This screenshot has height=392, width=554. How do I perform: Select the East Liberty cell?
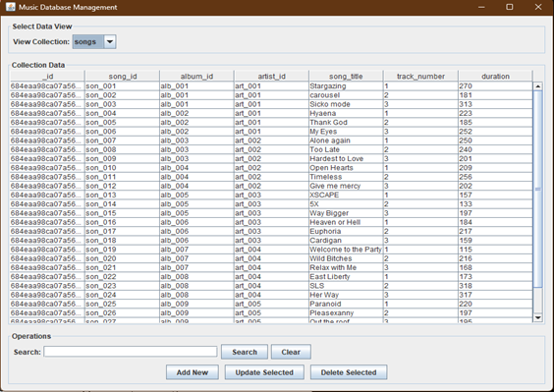point(346,277)
